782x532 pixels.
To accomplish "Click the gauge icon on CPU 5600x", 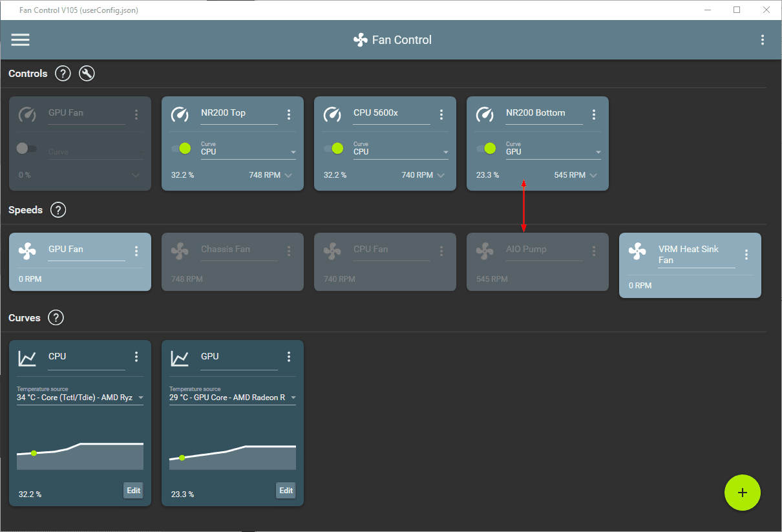I will (x=332, y=114).
